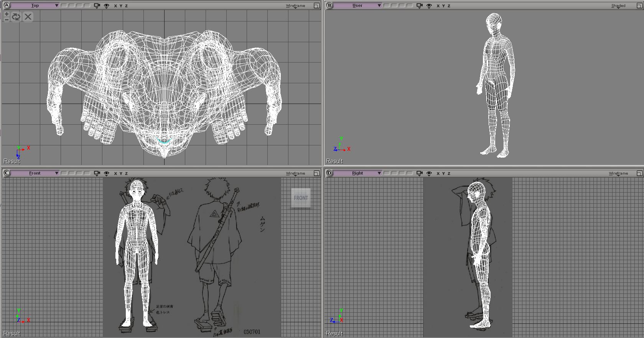Maximize the Front viewport C
644x338 pixels.
(x=316, y=173)
